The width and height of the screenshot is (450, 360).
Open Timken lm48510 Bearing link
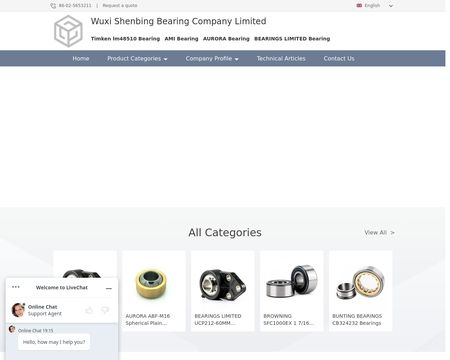[125, 39]
